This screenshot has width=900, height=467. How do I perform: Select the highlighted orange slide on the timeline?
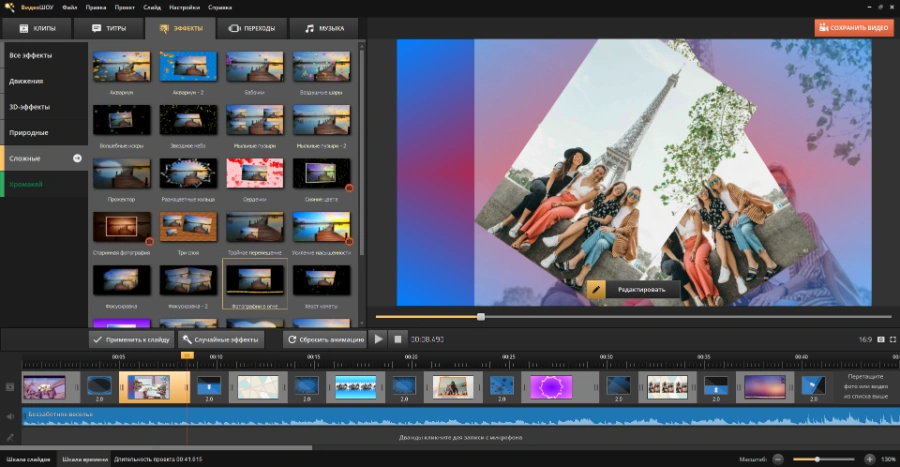point(154,387)
